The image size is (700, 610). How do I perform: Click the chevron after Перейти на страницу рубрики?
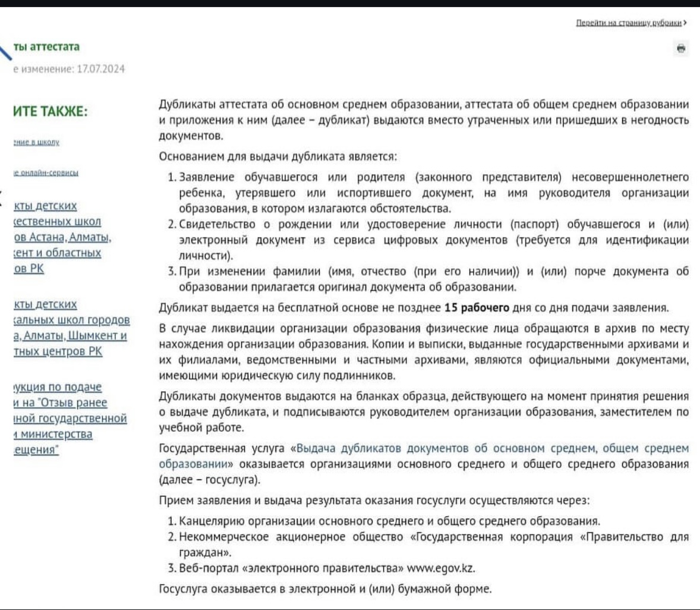tap(685, 23)
